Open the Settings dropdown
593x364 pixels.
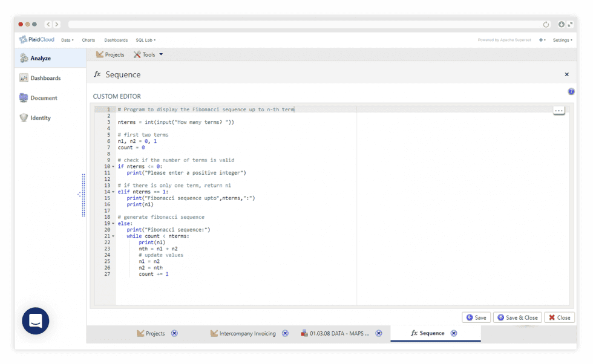pos(562,40)
